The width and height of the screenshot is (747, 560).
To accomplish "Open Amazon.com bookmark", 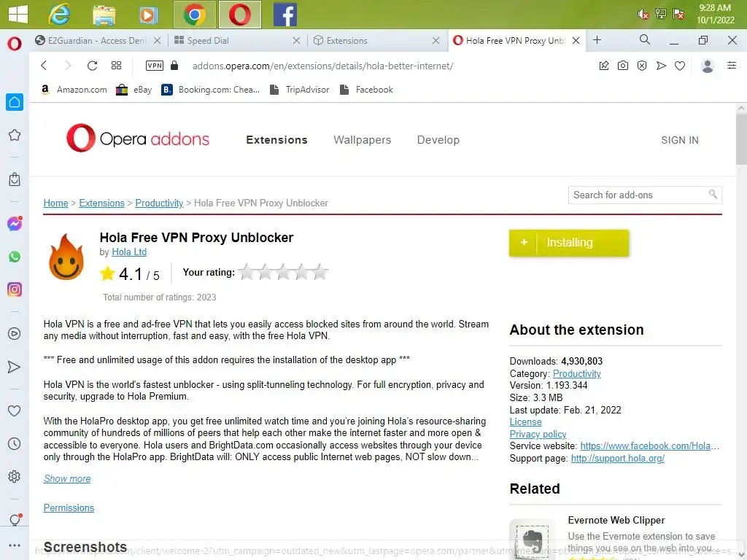I will (74, 90).
